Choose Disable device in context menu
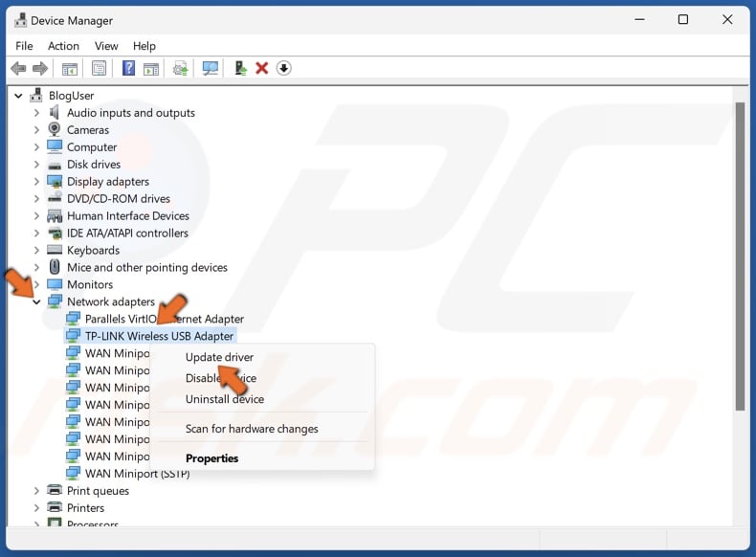 pos(221,378)
